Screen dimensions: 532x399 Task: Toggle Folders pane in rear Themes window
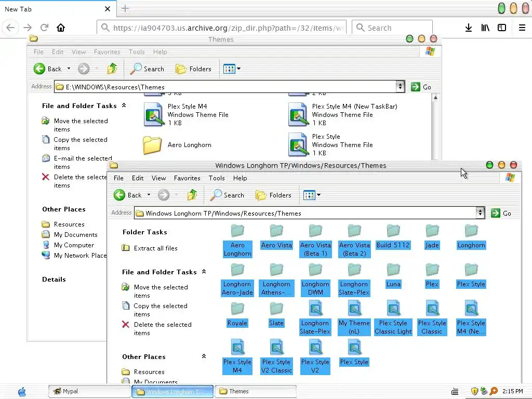click(193, 69)
